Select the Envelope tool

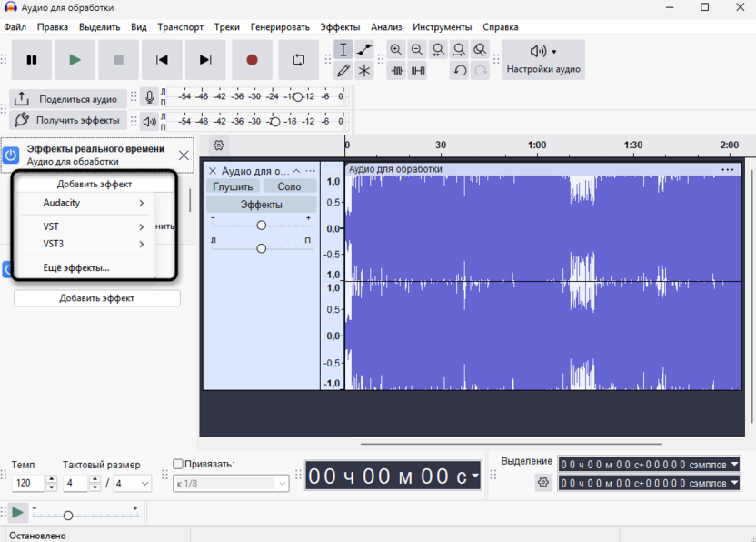(364, 50)
